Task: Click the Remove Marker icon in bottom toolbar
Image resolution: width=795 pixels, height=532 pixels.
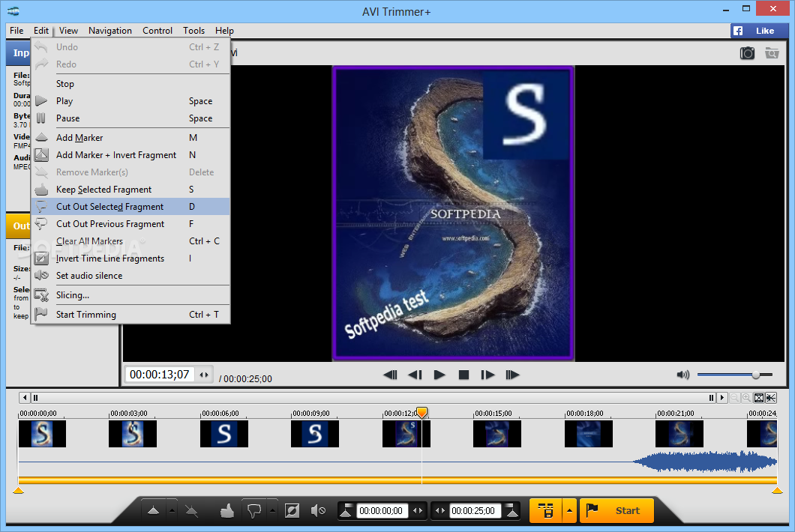Action: point(192,511)
